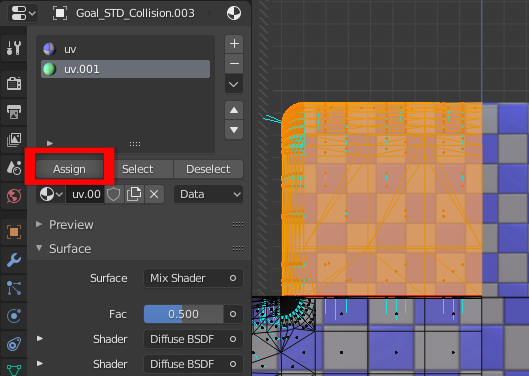Image resolution: width=529 pixels, height=376 pixels.
Task: Click the Surface panel drag grip
Action: (238, 249)
